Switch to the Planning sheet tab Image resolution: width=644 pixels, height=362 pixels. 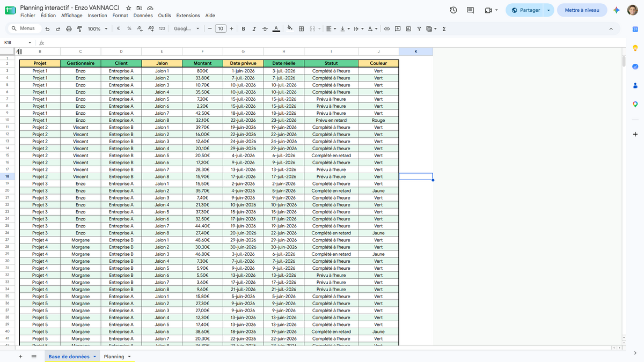[114, 357]
